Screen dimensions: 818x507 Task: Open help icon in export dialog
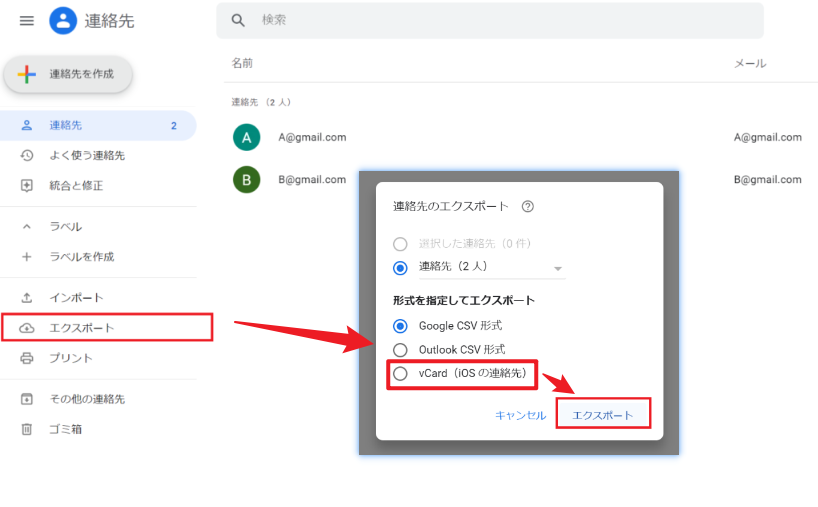pyautogui.click(x=527, y=207)
